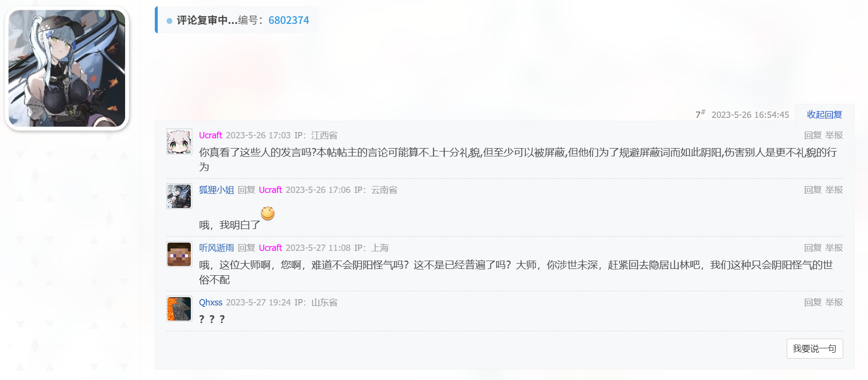Open the large anime girl poster avatar
Viewport: 868px width, 380px height.
67,68
